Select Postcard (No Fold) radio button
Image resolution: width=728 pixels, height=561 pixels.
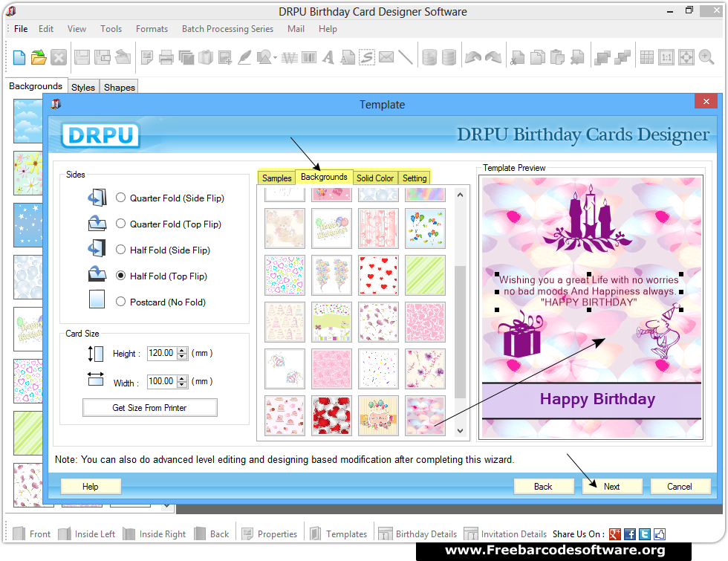tap(120, 302)
